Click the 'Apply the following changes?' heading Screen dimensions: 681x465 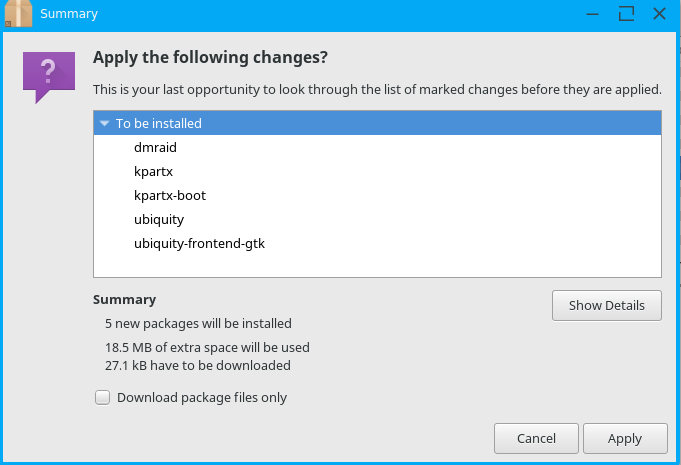point(210,57)
